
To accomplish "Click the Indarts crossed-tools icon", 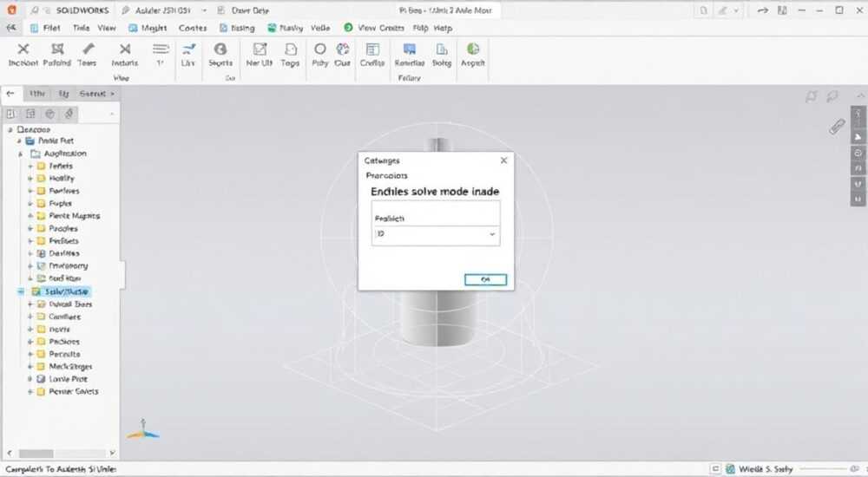I will tap(125, 49).
